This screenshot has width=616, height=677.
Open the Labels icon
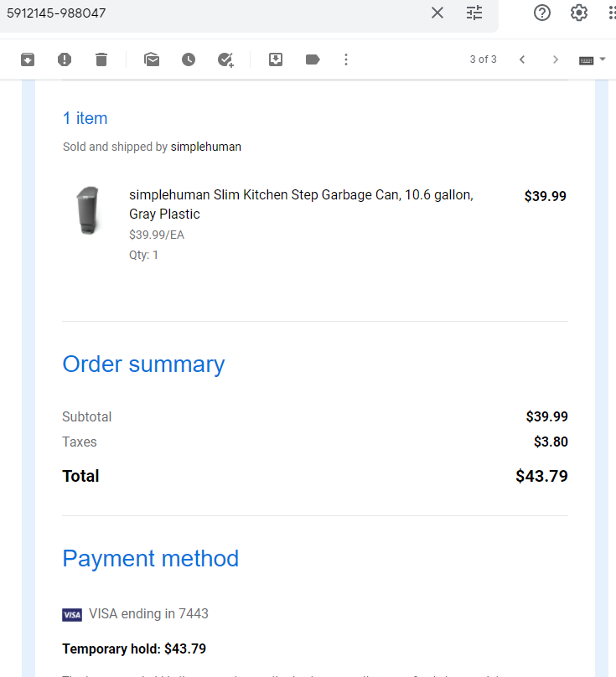pos(313,59)
